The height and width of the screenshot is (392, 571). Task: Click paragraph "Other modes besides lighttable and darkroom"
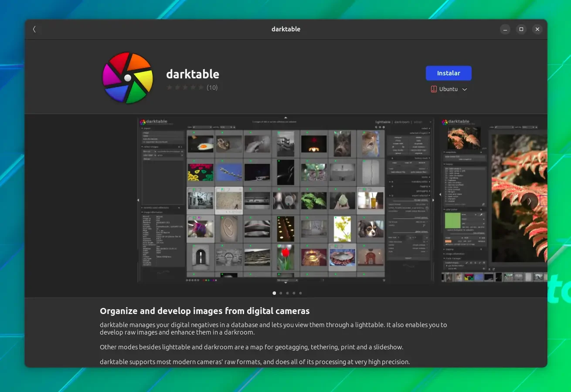(252, 347)
